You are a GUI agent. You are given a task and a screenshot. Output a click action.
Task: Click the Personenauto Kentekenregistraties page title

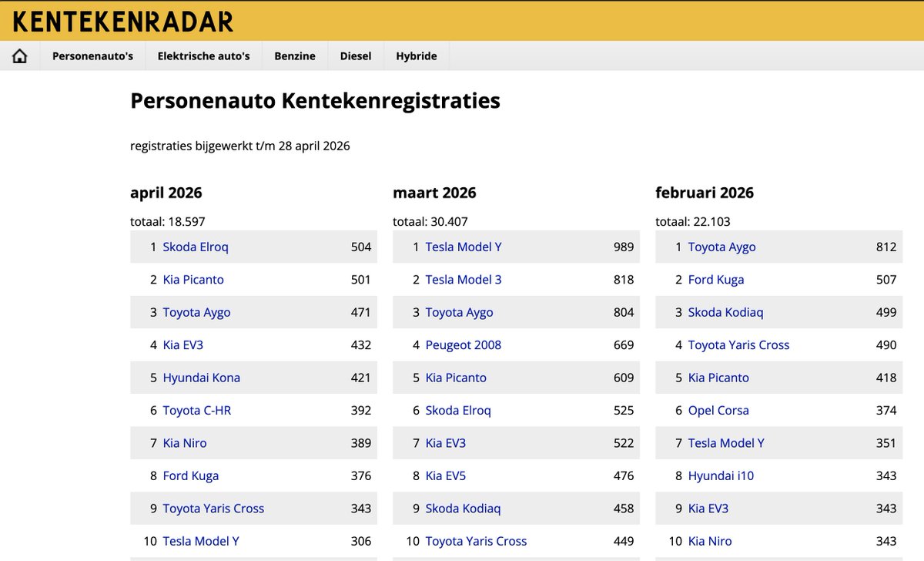coord(316,101)
